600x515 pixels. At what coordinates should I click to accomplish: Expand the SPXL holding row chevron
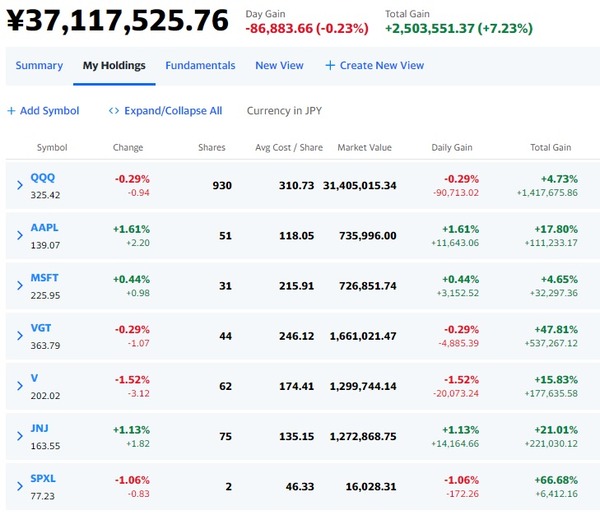coord(20,486)
